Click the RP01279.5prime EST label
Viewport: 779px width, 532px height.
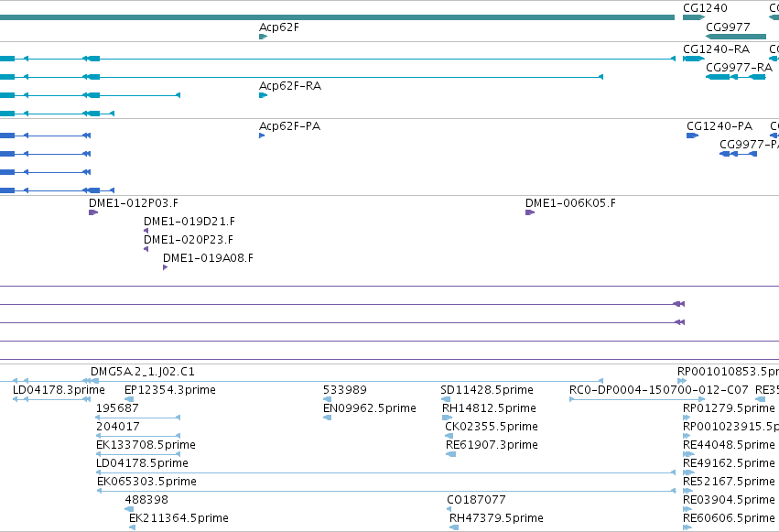[729, 408]
